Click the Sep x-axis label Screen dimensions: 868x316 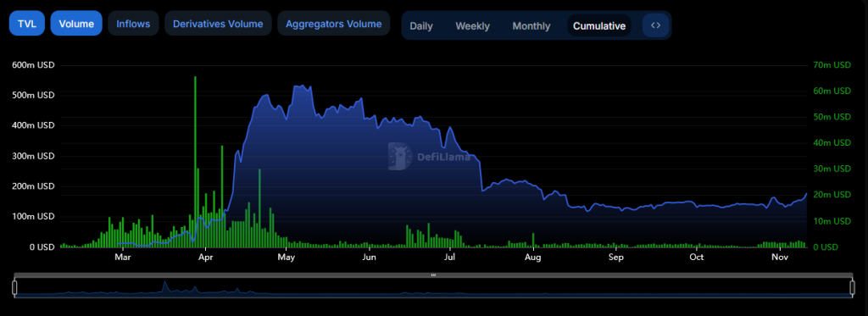coord(615,258)
